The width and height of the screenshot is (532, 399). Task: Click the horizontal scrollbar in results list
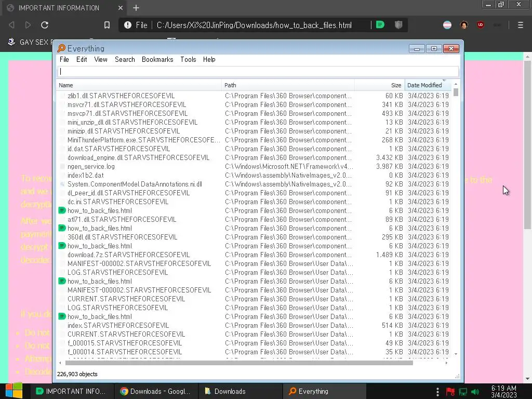[239, 363]
